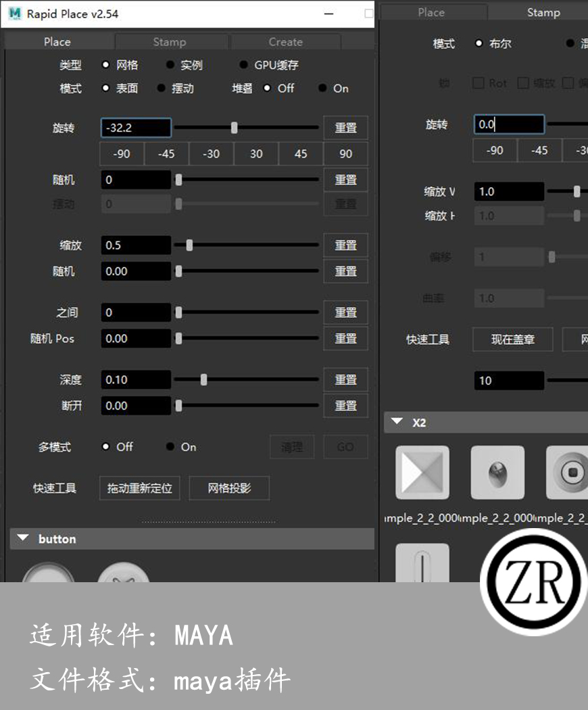Viewport: 588px width, 710px height.
Task: Enable GPU缓存 type mode
Action: click(243, 65)
